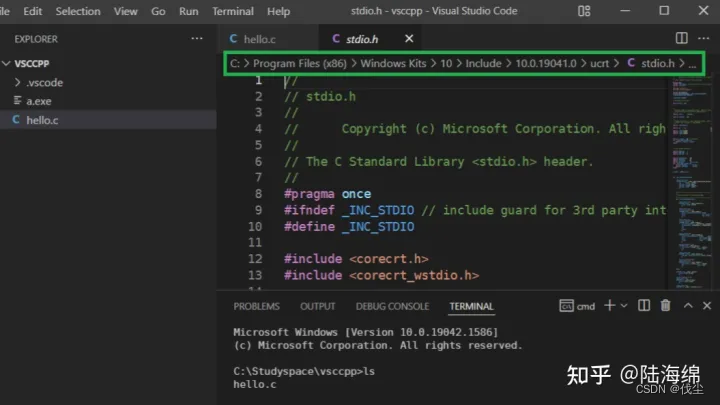
Task: Click the breadcrumb trailing ellipsis
Action: click(x=692, y=64)
